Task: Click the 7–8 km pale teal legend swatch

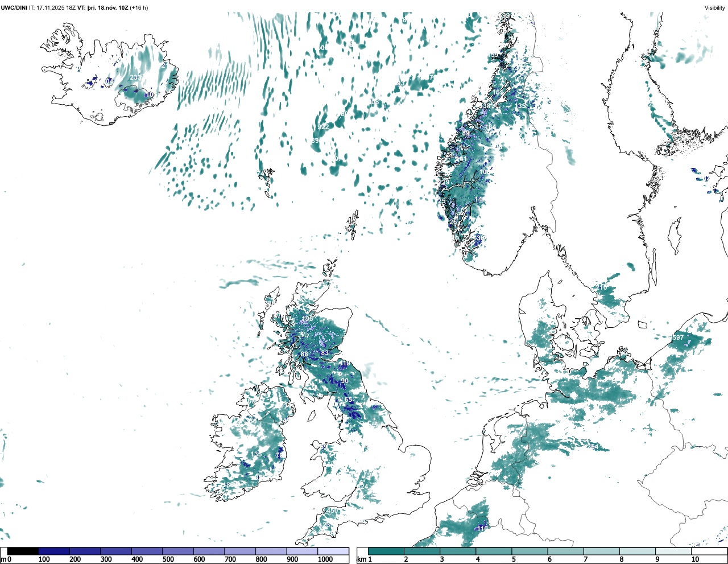Action: coord(601,551)
